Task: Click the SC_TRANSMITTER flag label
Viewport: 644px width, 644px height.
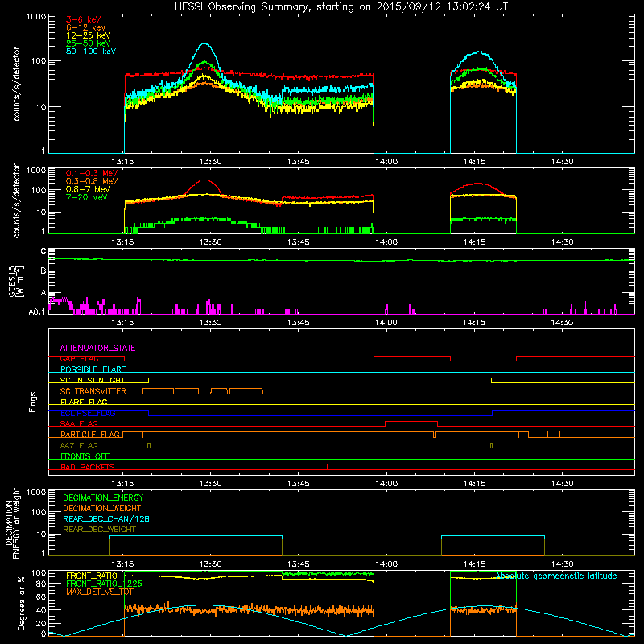Action: click(93, 391)
